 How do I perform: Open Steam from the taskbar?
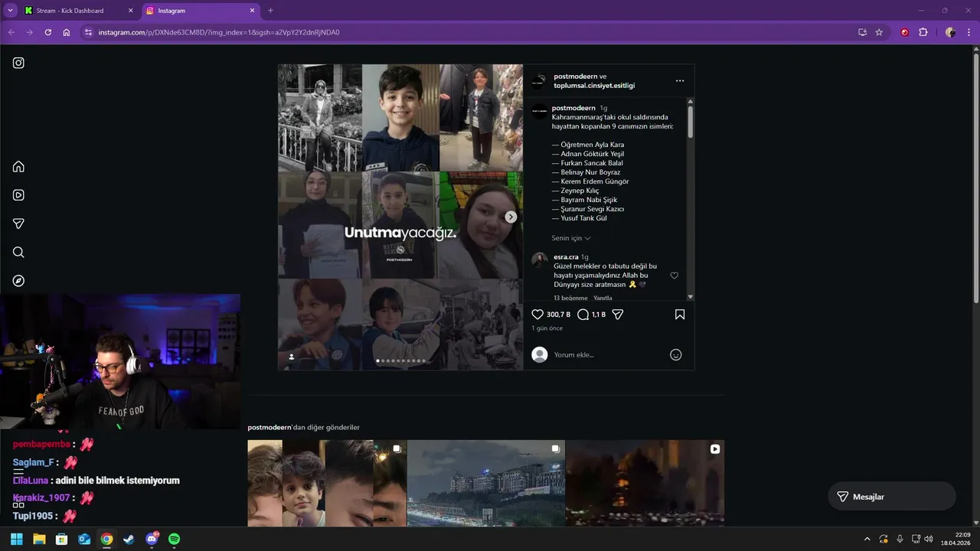click(129, 539)
